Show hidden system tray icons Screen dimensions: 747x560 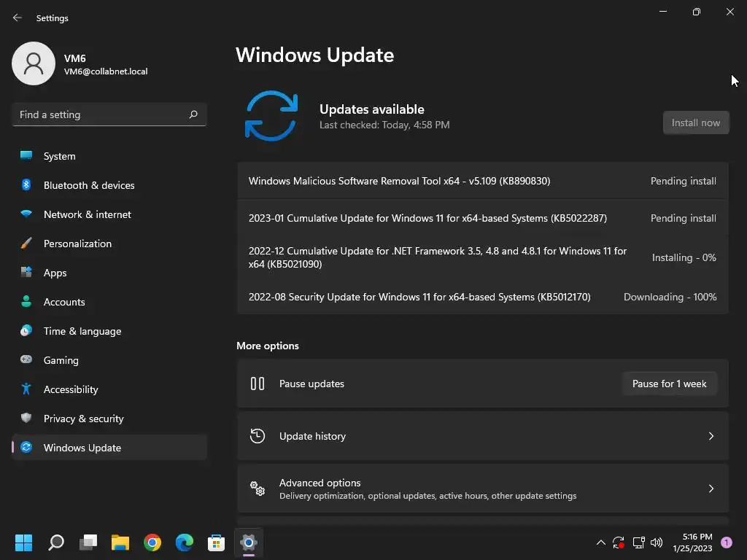click(601, 542)
